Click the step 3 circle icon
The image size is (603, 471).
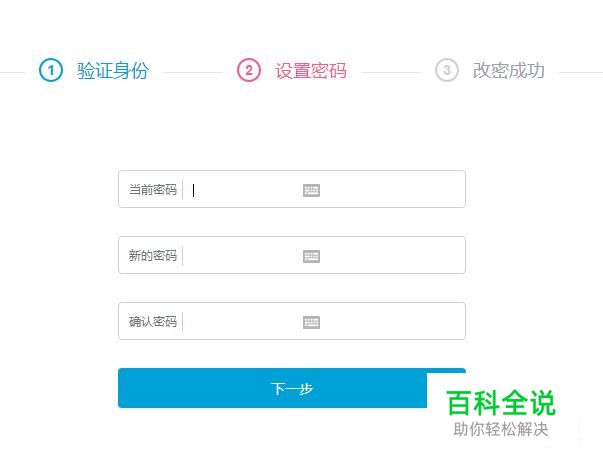447,70
